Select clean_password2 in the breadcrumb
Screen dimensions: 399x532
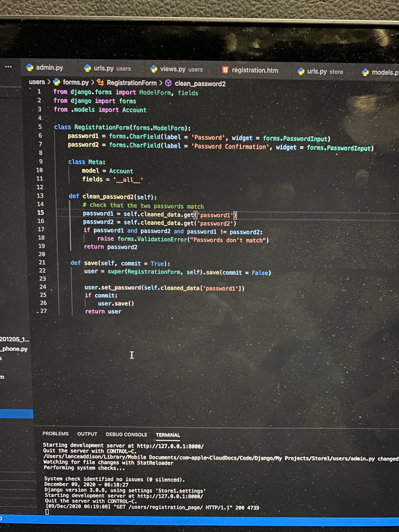tap(200, 84)
